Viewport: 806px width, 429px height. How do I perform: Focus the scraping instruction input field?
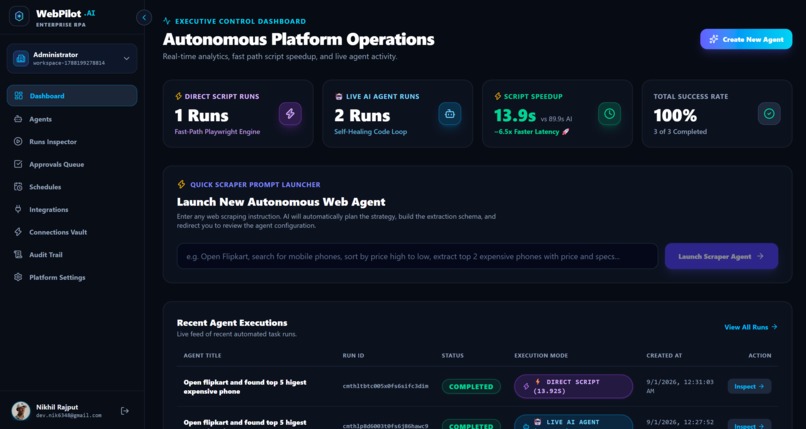click(417, 256)
